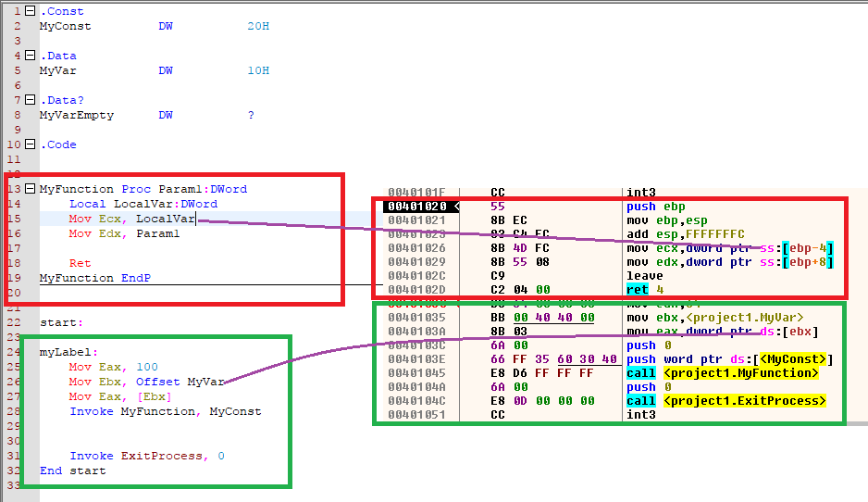
Task: Click the Invoke ExitProcess, 0 source line
Action: [x=146, y=456]
